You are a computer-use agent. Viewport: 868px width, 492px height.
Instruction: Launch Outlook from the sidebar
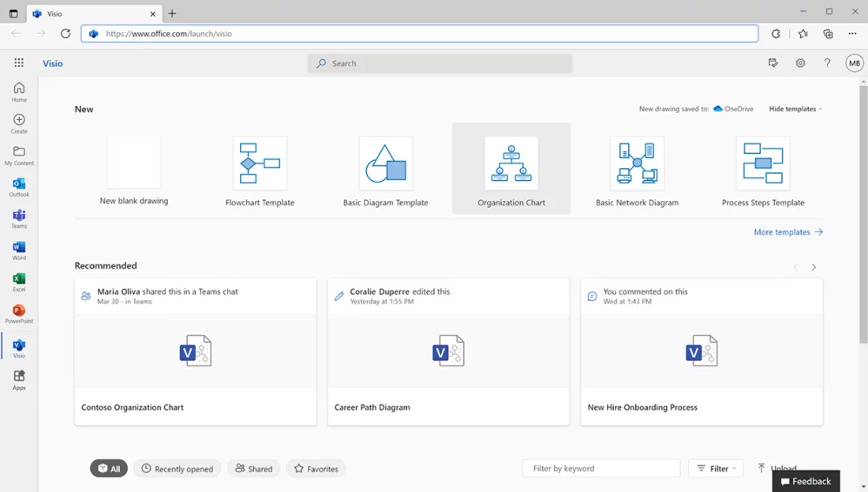click(x=19, y=186)
